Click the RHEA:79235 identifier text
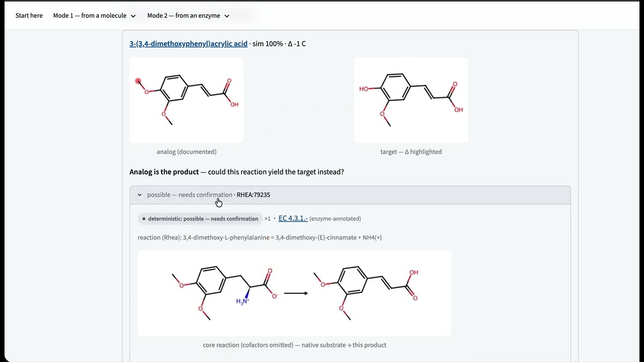644x362 pixels. pos(253,195)
